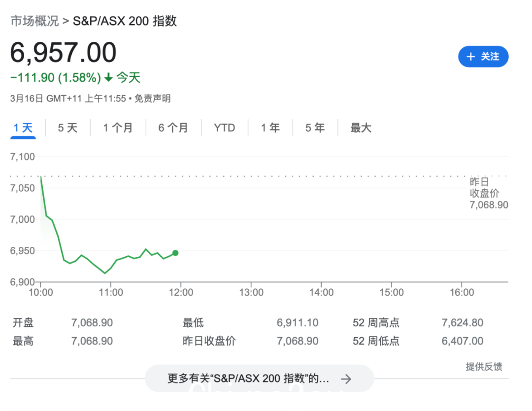Viewport: 532px width, 411px height.
Task: Click the 最低 value 6,911.10
Action: pos(298,322)
